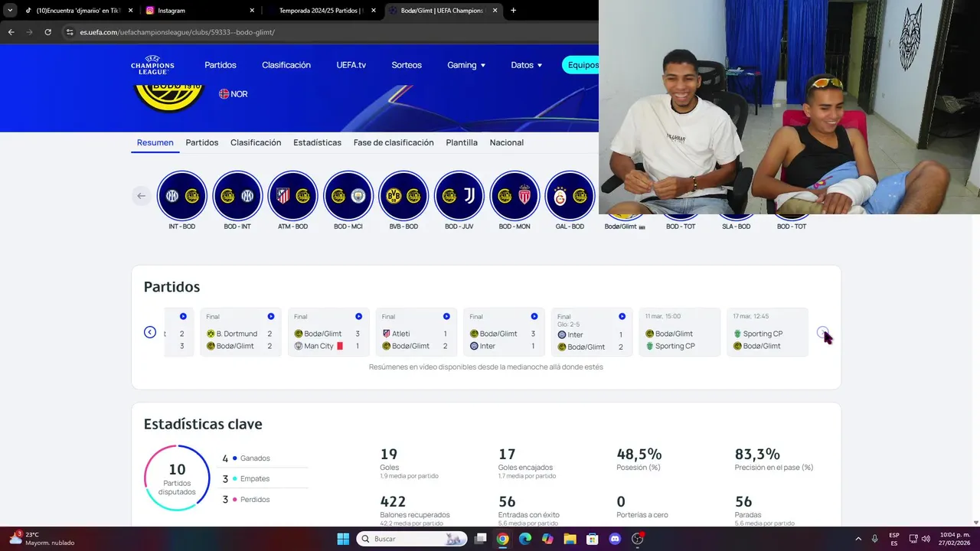Select the Resumen tab
980x551 pixels.
[x=155, y=142]
